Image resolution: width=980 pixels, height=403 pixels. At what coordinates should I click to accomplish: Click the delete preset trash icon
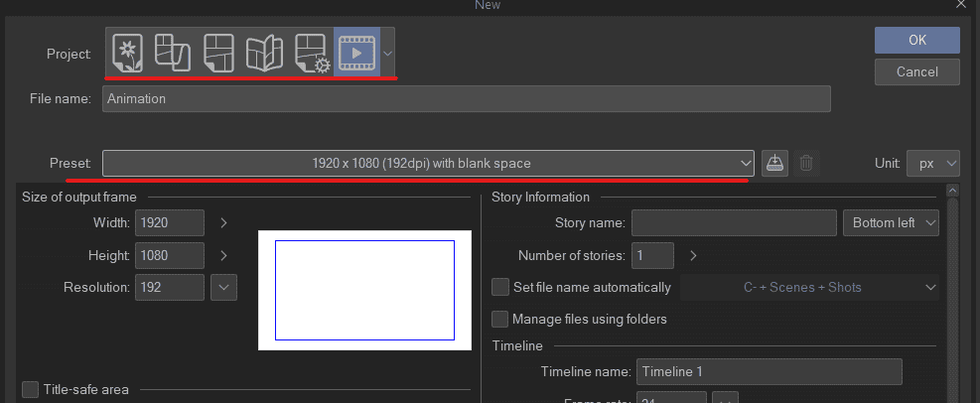(806, 163)
